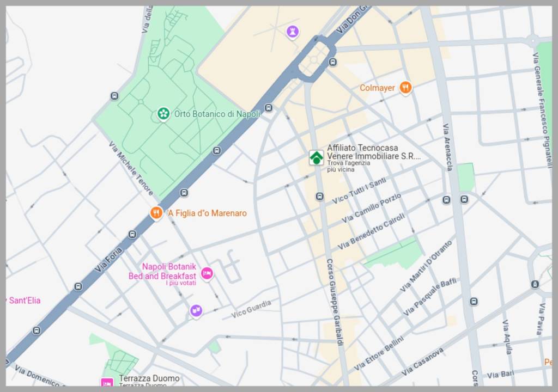The height and width of the screenshot is (392, 558).
Task: Click the pink Terrazza Duomo hotel pin
Action: pyautogui.click(x=107, y=382)
